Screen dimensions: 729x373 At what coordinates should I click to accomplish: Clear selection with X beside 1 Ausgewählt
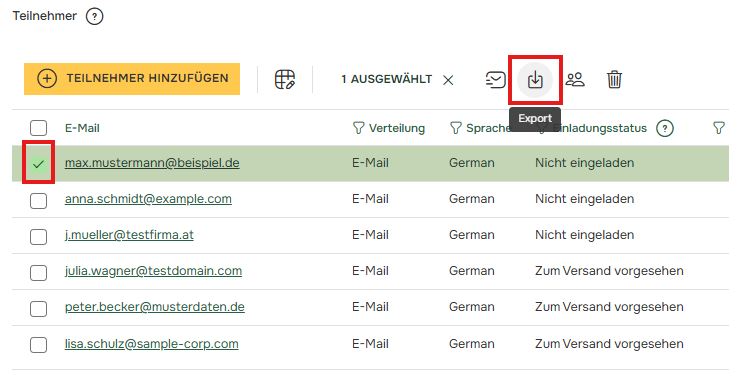click(448, 80)
